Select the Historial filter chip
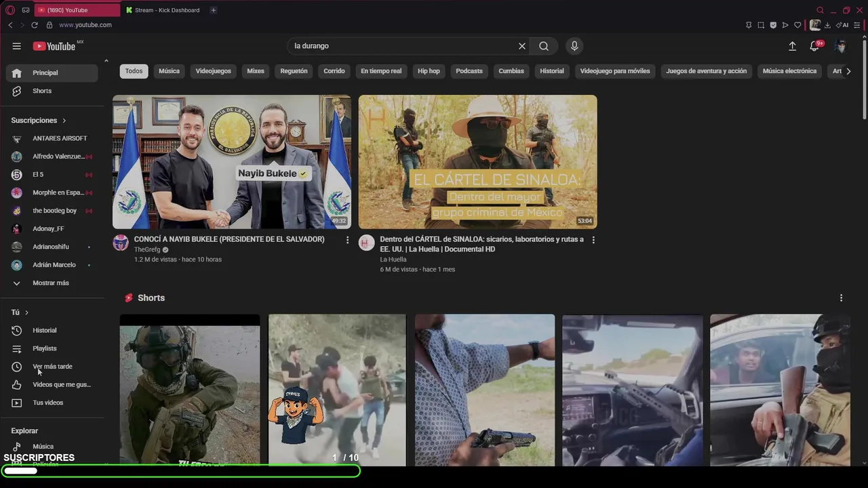The width and height of the screenshot is (868, 488). coord(552,71)
